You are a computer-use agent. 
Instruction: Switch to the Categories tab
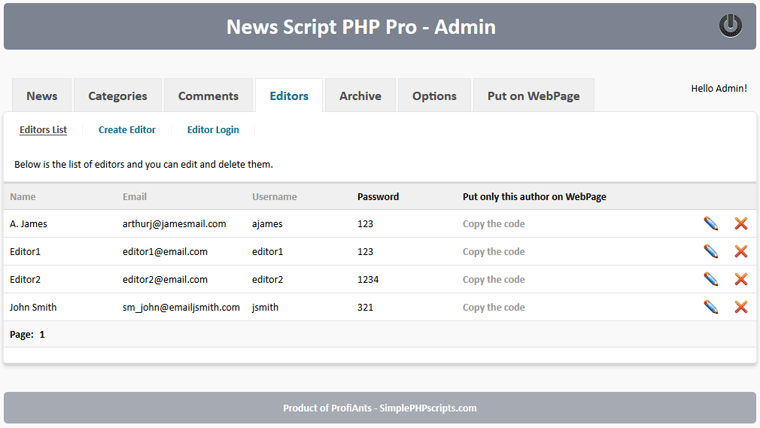[117, 95]
